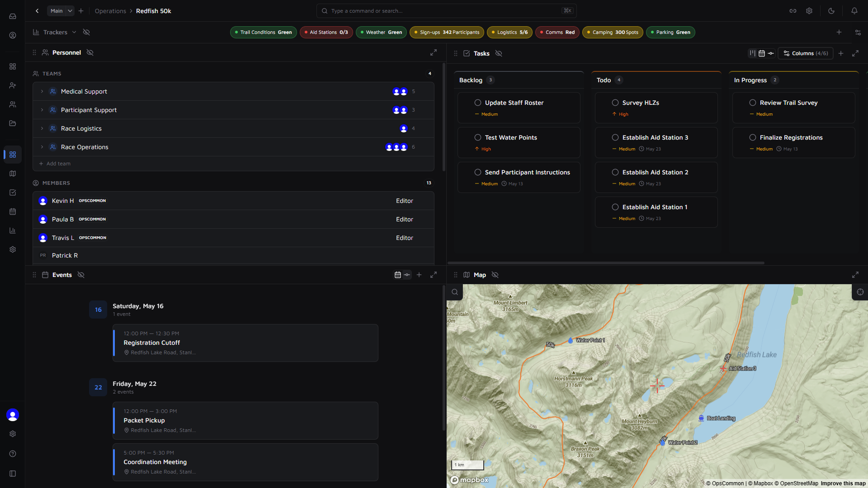This screenshot has height=488, width=868.
Task: Search the map with magnifier icon
Action: (455, 292)
